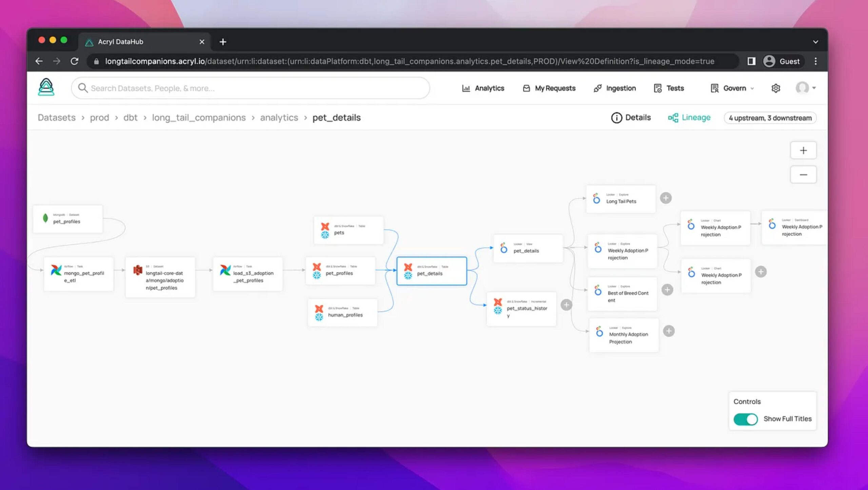Open the browser three-dot menu
The image size is (868, 490).
815,61
